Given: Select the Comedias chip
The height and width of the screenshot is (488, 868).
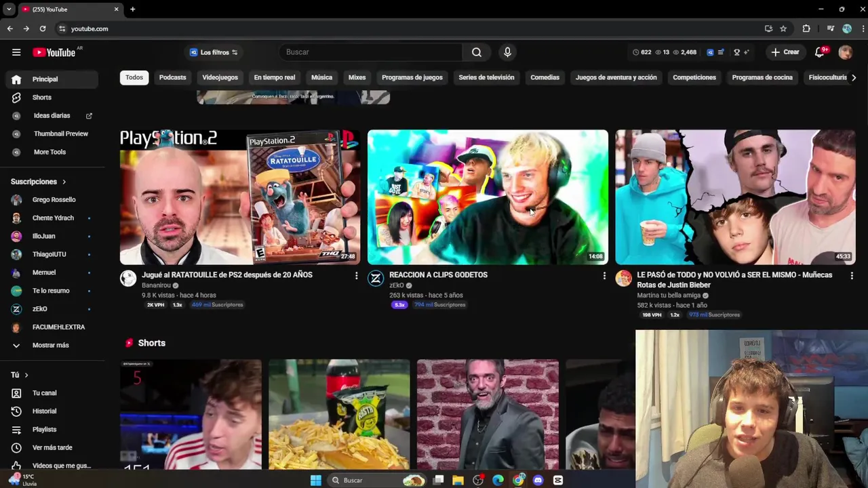Looking at the screenshot, I should tap(545, 77).
